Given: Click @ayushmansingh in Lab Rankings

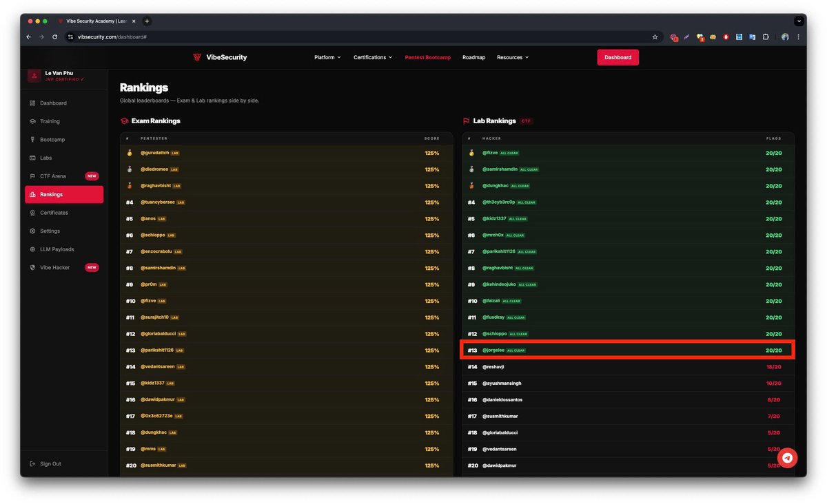Looking at the screenshot, I should 502,384.
